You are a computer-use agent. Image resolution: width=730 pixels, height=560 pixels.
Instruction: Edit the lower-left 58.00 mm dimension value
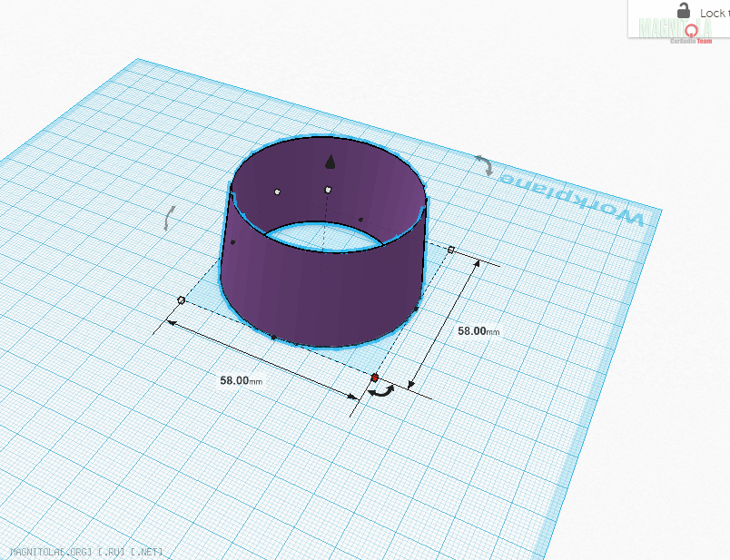click(x=241, y=381)
